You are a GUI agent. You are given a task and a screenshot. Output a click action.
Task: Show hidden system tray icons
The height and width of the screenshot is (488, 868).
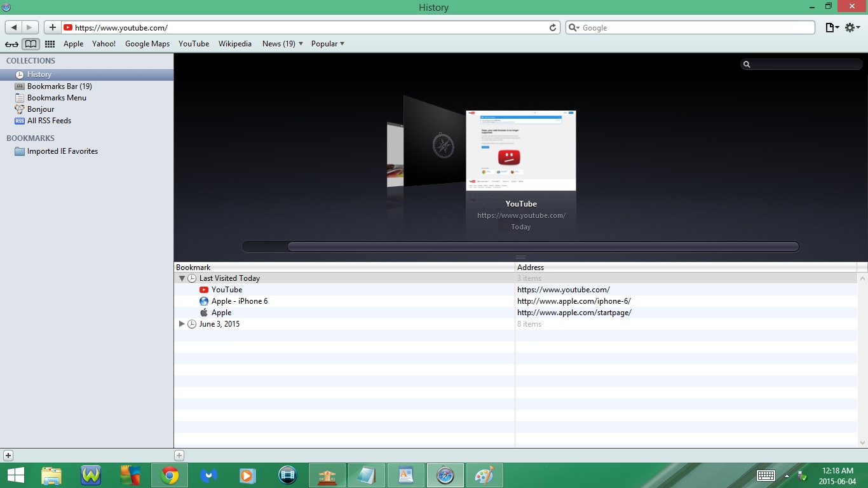[787, 475]
